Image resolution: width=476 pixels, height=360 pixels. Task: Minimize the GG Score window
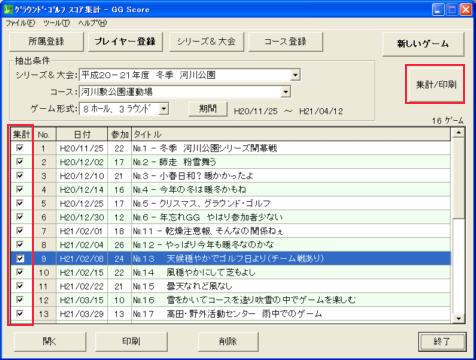point(438,9)
